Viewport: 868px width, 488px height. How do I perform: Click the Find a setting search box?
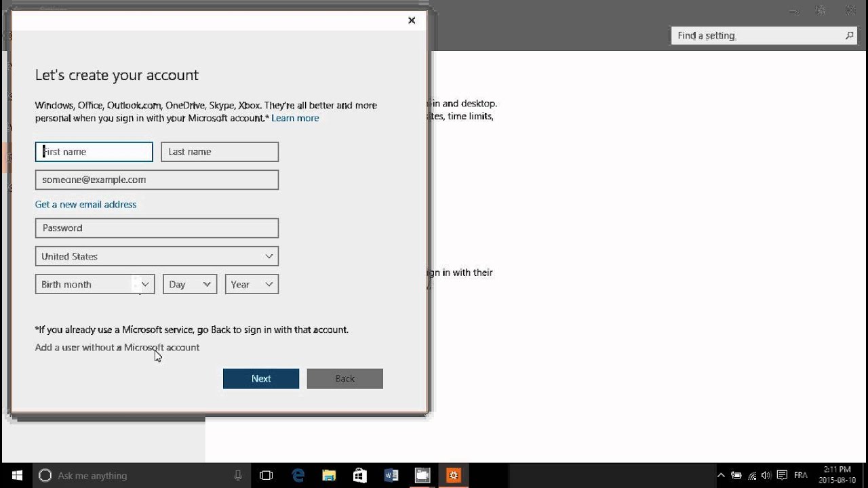[x=764, y=35]
